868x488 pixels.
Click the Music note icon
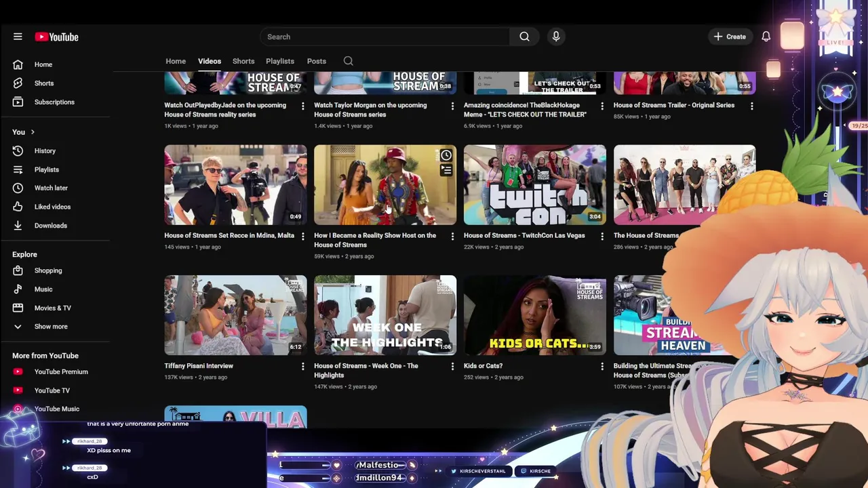[18, 289]
